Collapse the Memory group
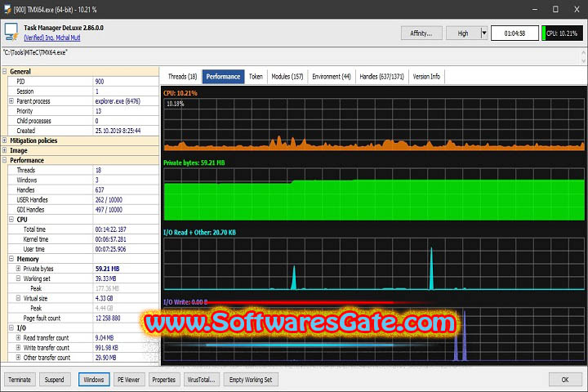The height and width of the screenshot is (392, 588). 11,258
